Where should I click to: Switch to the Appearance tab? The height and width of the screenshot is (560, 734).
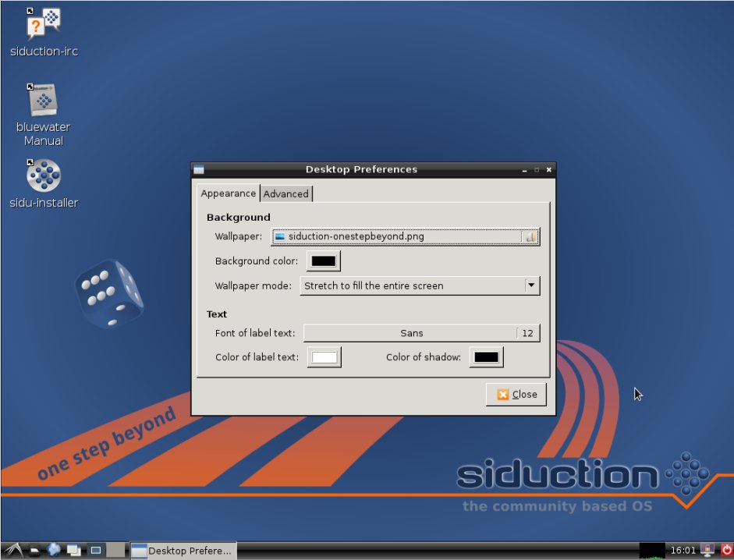pyautogui.click(x=228, y=193)
